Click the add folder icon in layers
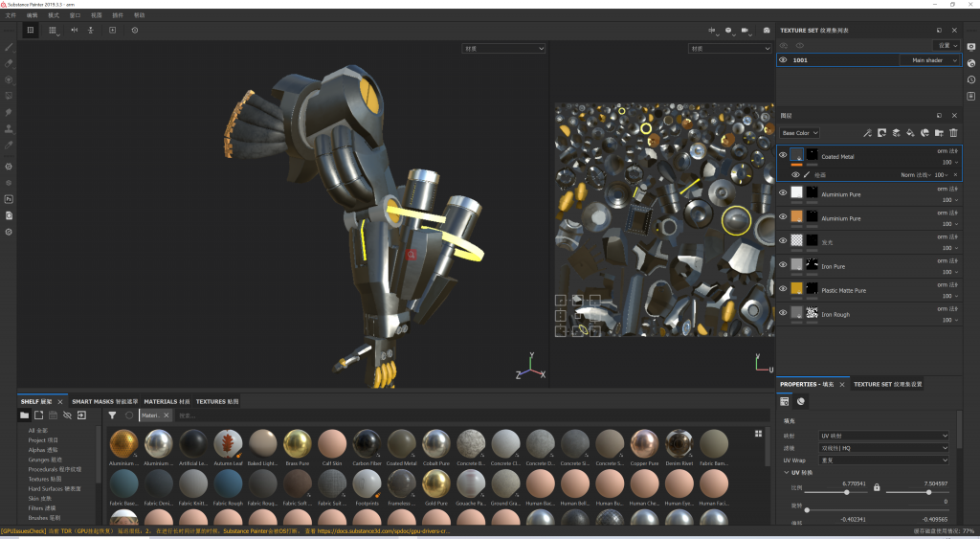 click(x=939, y=133)
